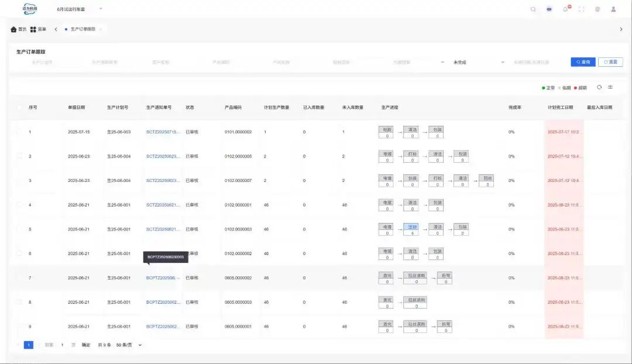632x364 pixels.
Task: Open notice number link in row 1
Action: point(163,132)
